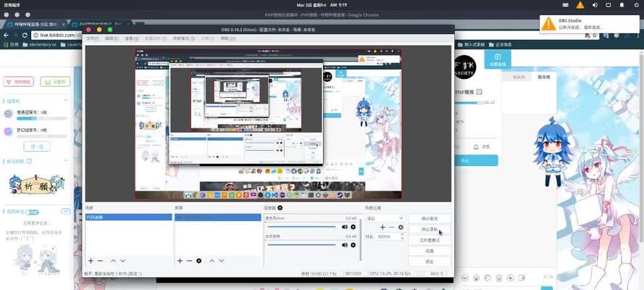Click the blue live broadcast icon tab on bilibili

(x=498, y=59)
